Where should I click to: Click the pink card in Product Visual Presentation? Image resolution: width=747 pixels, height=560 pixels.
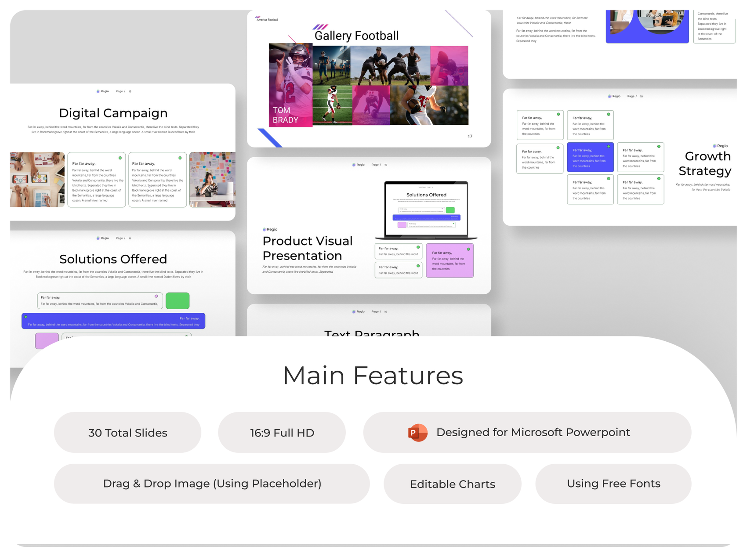pyautogui.click(x=450, y=260)
